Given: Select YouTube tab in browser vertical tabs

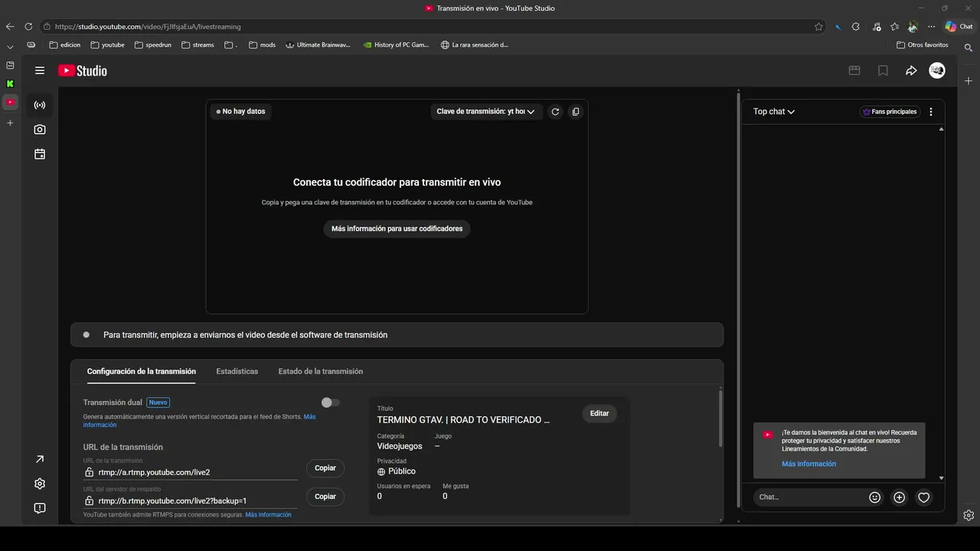Looking at the screenshot, I should tap(10, 102).
